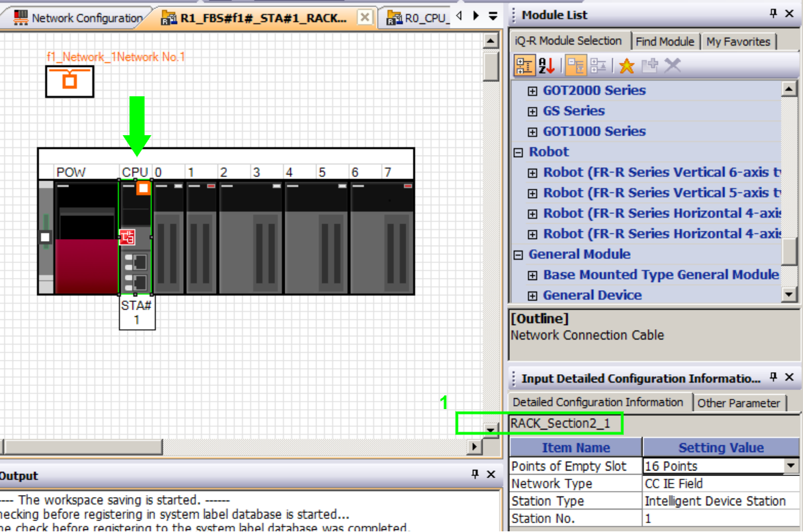Select Robot FR-R Series Horizontal 4-axis first entry
This screenshot has width=803, height=532.
coord(662,213)
